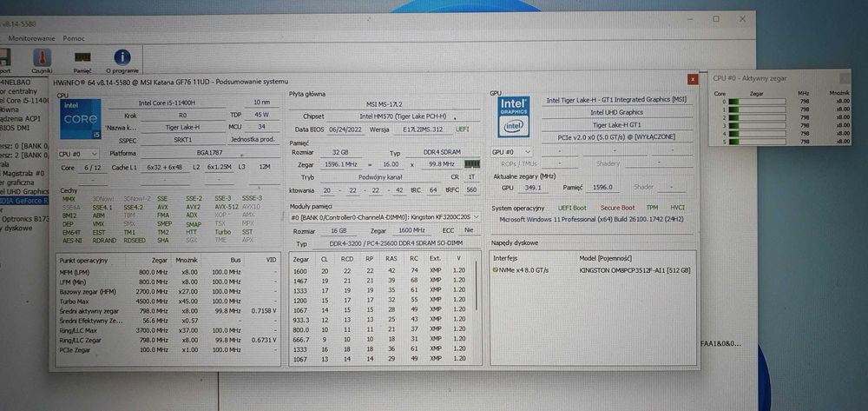Select the 1600 XMP timing row
This screenshot has width=868, height=411.
click(x=381, y=270)
